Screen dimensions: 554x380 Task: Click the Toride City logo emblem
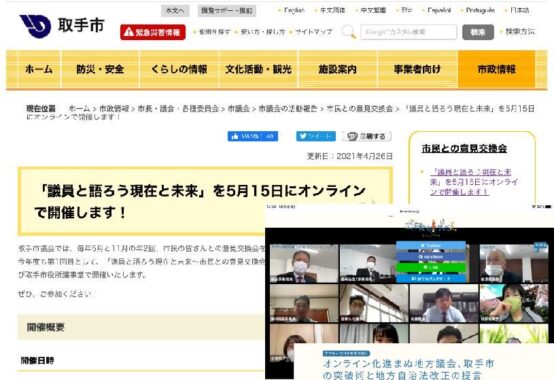point(35,26)
